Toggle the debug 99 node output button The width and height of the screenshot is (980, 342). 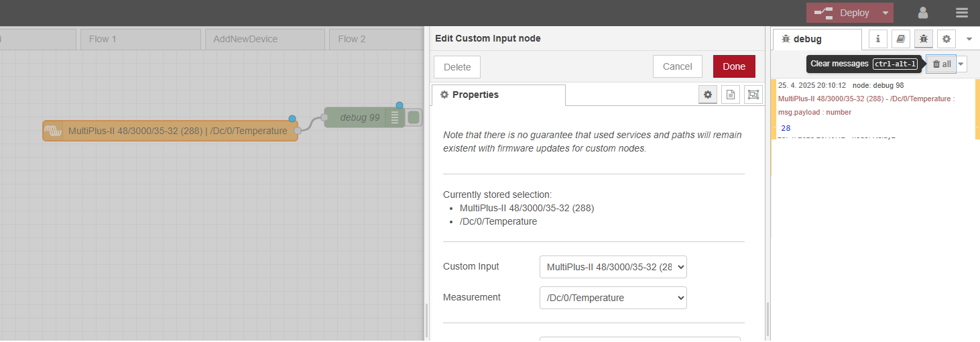(414, 117)
